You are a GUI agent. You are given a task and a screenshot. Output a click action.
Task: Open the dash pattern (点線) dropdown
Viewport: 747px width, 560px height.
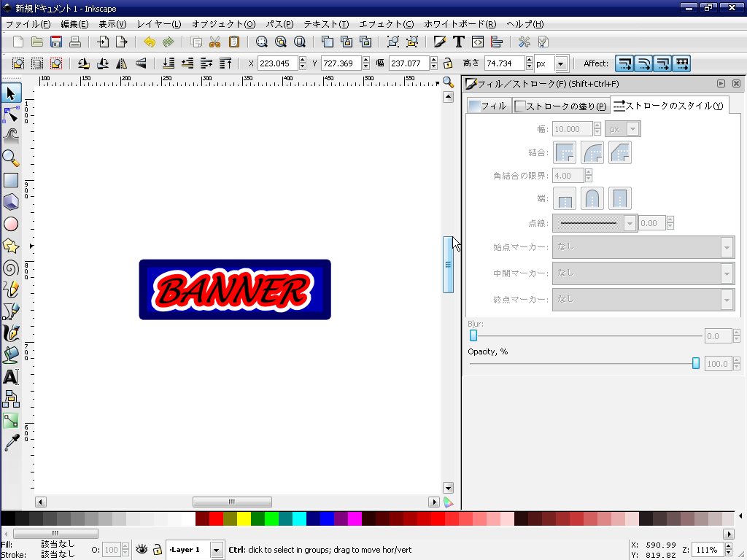[630, 223]
